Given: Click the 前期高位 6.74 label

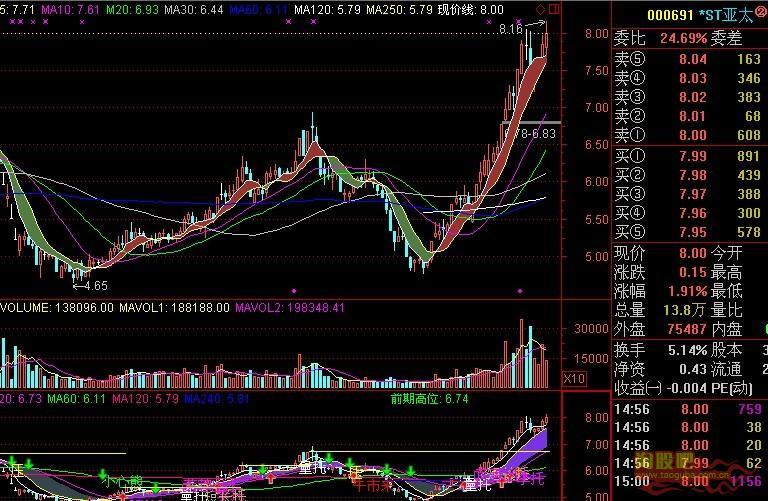Looking at the screenshot, I should 430,398.
